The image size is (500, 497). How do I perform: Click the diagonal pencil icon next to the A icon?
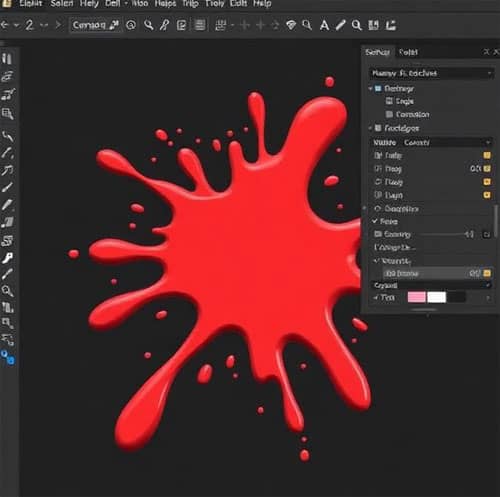point(340,25)
